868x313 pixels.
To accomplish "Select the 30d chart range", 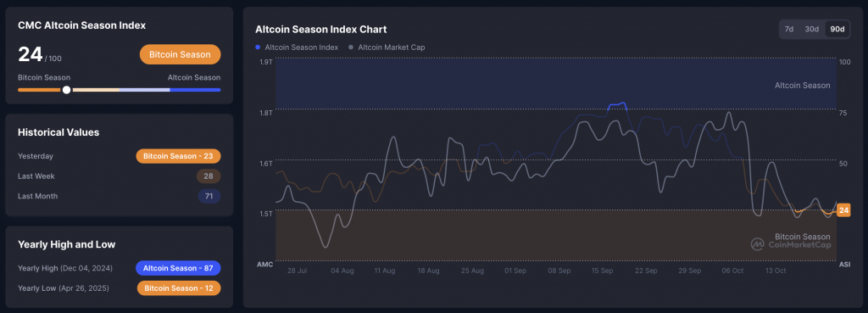I will click(x=811, y=29).
